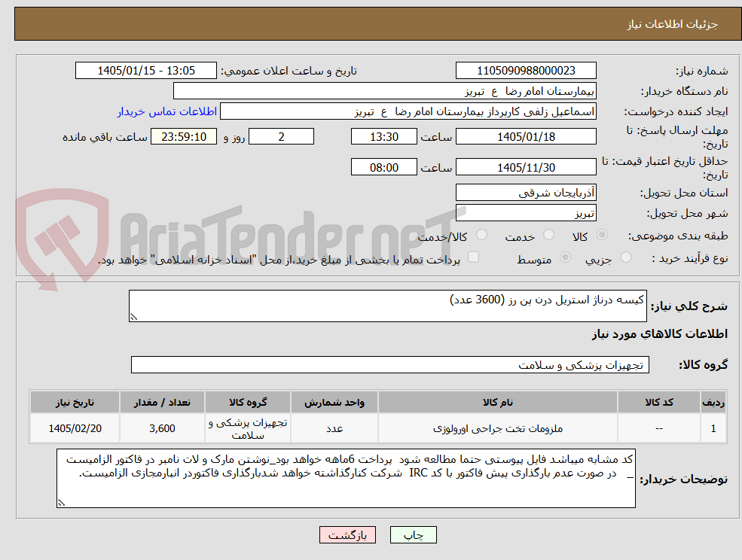Click the تاریخ نیاز column header
Image resolution: width=742 pixels, height=560 pixels.
coord(75,403)
